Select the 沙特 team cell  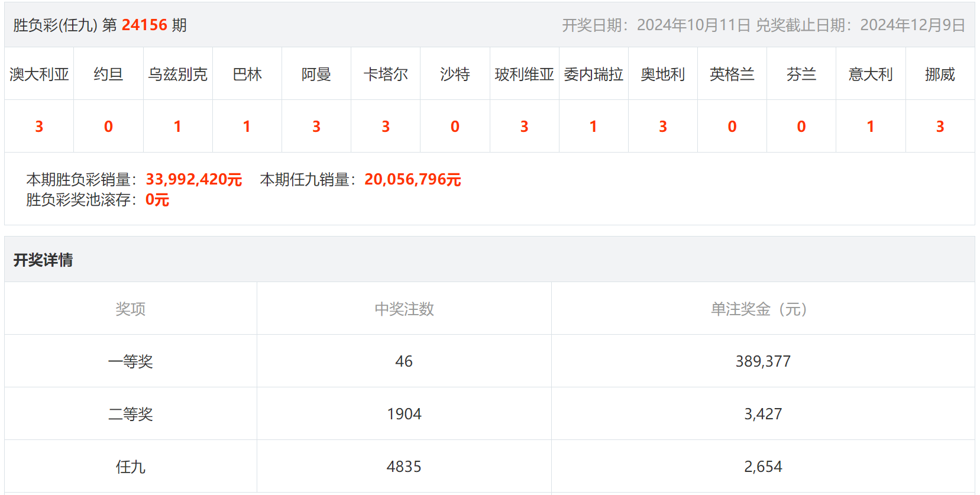[x=455, y=74]
